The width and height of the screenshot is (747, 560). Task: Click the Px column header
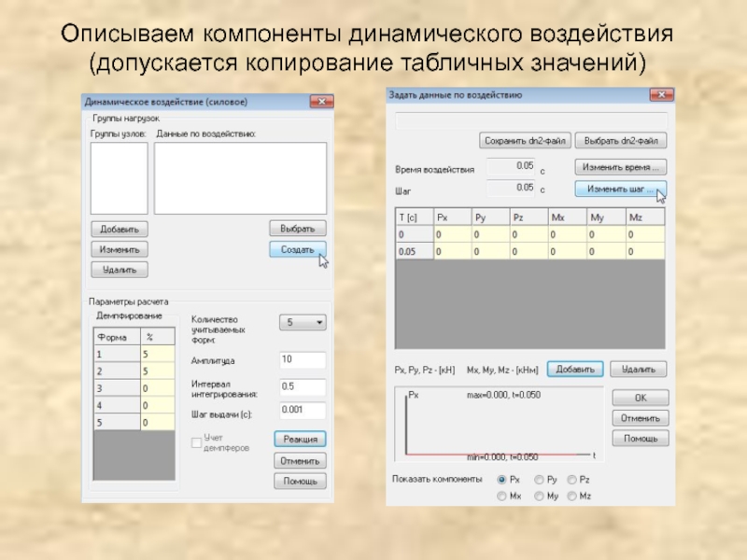pyautogui.click(x=453, y=217)
